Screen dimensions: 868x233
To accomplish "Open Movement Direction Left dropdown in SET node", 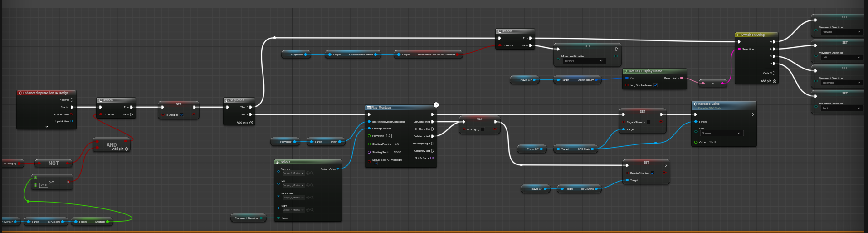I will 842,57.
